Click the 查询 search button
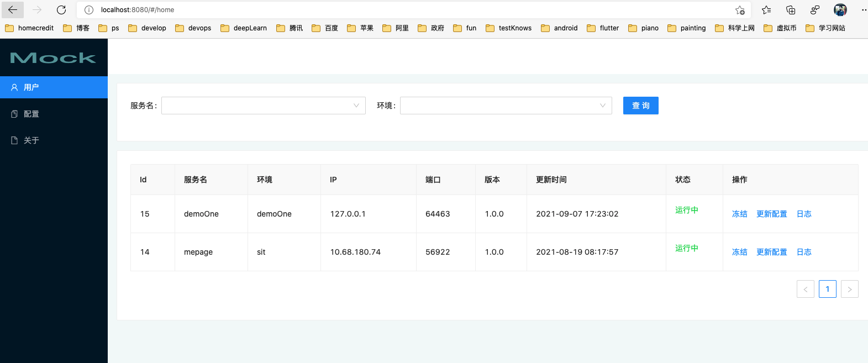 (x=640, y=106)
